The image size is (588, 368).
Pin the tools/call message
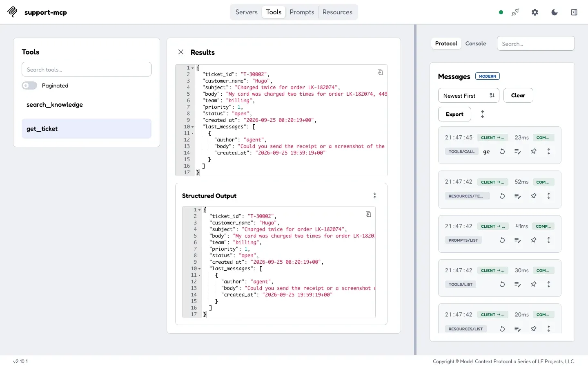coord(534,151)
